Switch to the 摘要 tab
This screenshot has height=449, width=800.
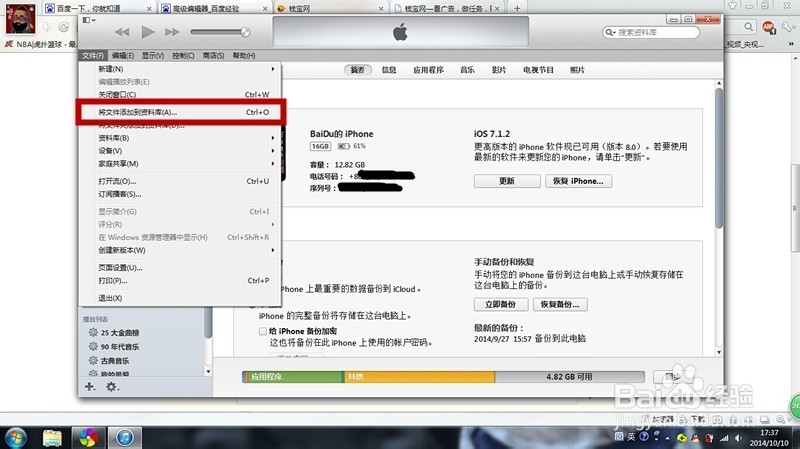pyautogui.click(x=357, y=70)
